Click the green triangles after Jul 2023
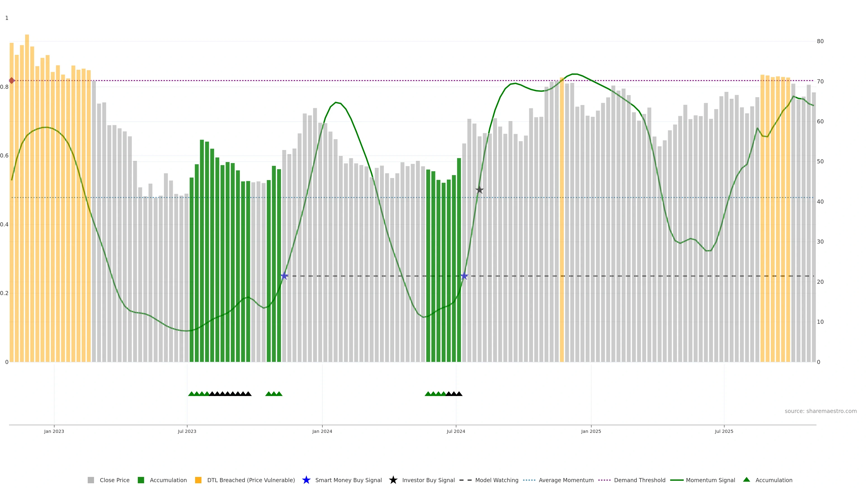Screen dimensions: 868x488 (199, 394)
